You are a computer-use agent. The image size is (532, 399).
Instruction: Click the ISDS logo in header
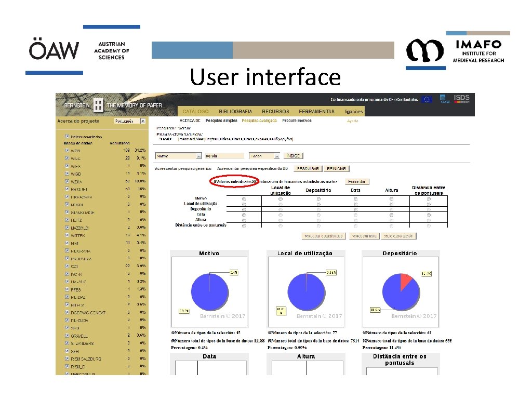click(x=461, y=99)
